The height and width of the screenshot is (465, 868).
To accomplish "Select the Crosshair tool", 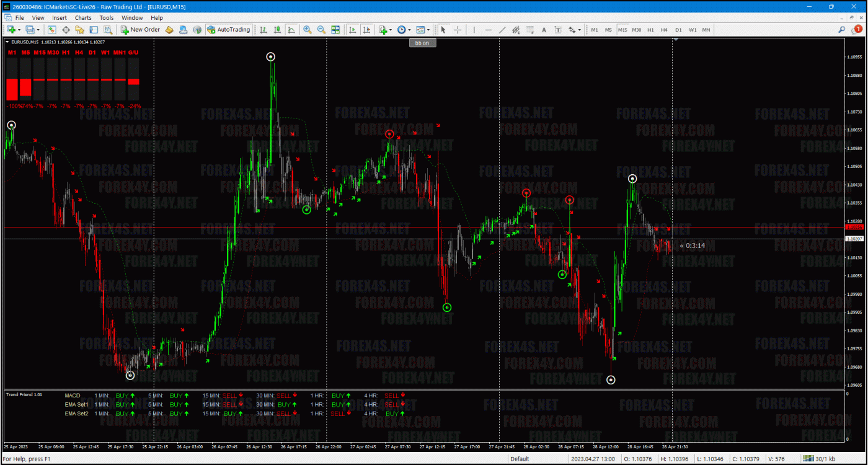I will tap(458, 29).
